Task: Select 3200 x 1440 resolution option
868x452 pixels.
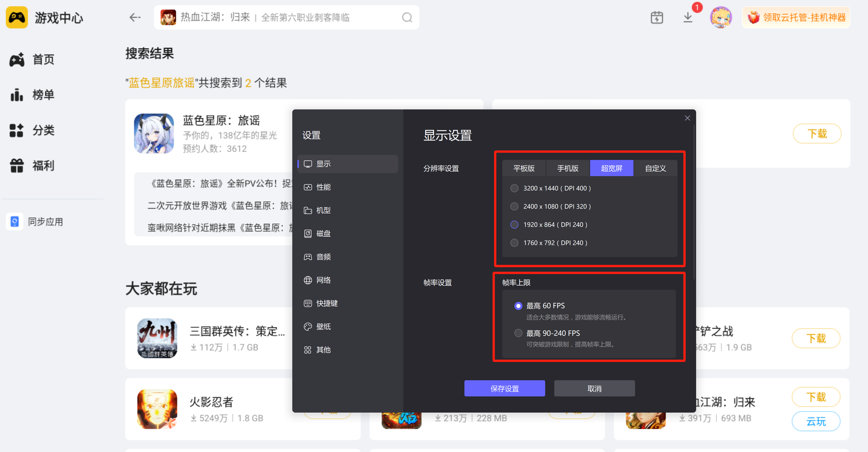Action: (514, 188)
